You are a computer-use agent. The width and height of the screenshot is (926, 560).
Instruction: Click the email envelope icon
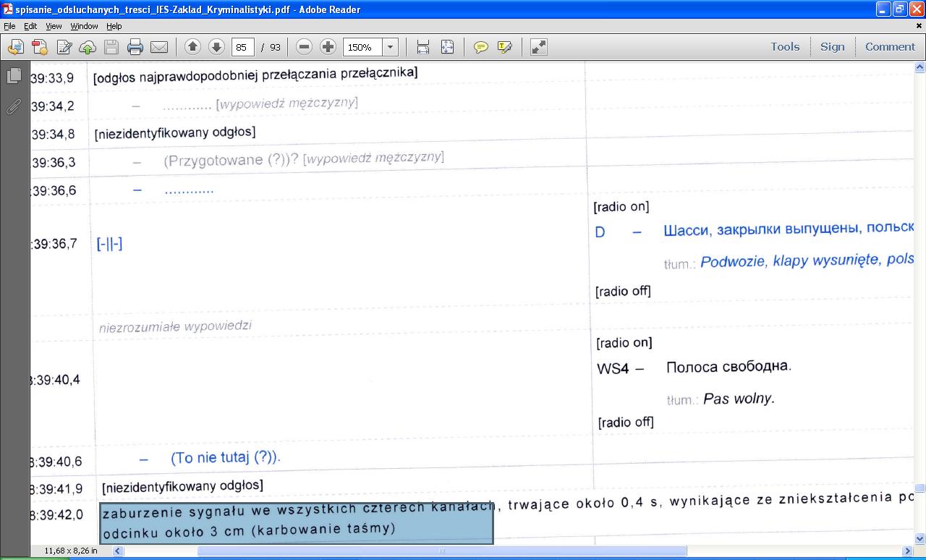coord(159,47)
